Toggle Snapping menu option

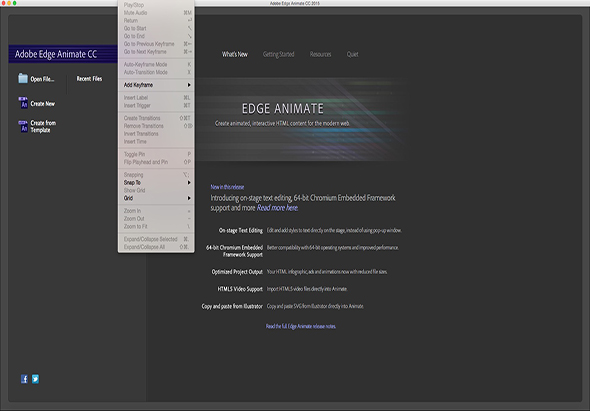(x=156, y=175)
